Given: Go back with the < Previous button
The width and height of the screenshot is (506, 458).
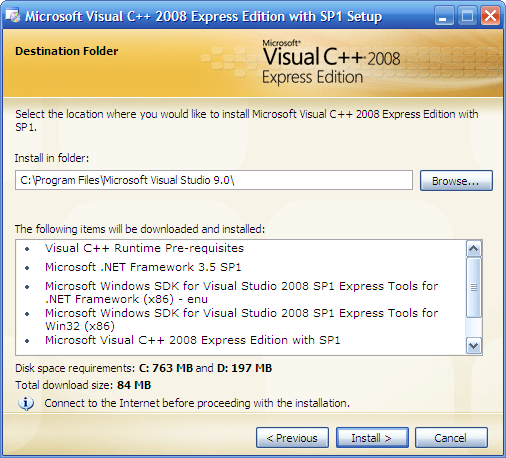Looking at the screenshot, I should pos(292,438).
